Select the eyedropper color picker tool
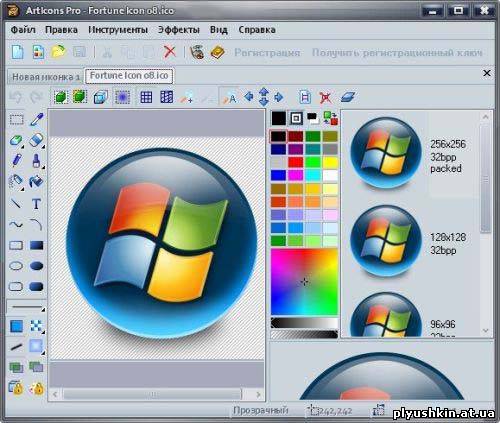This screenshot has height=423, width=500. click(x=37, y=120)
